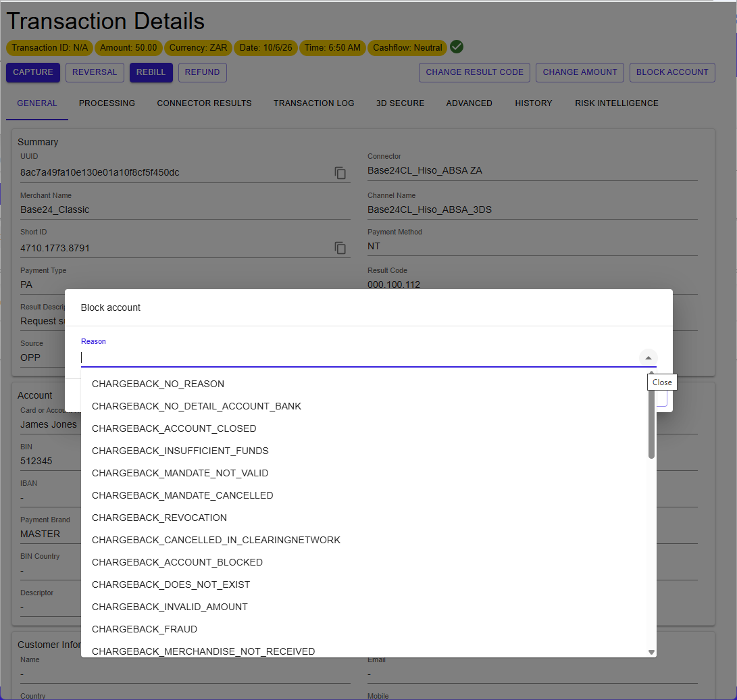Pick CHARGEBACK_REVOCATION reason
The width and height of the screenshot is (737, 700).
tap(369, 518)
